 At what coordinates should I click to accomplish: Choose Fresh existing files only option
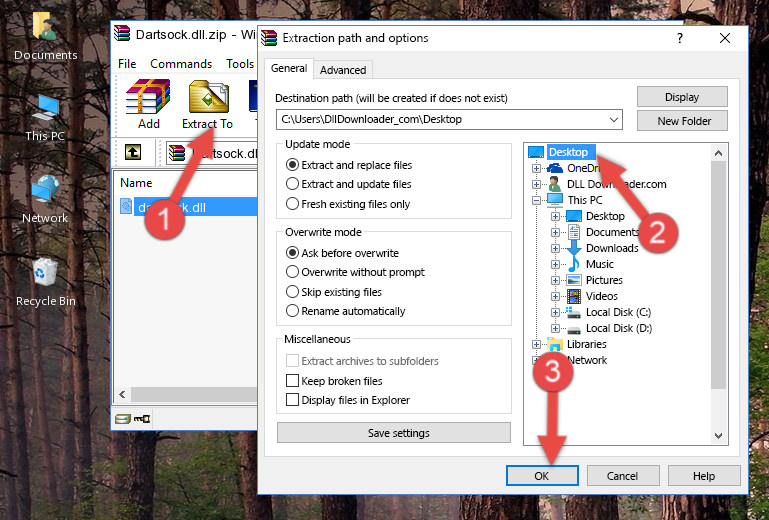click(x=292, y=204)
